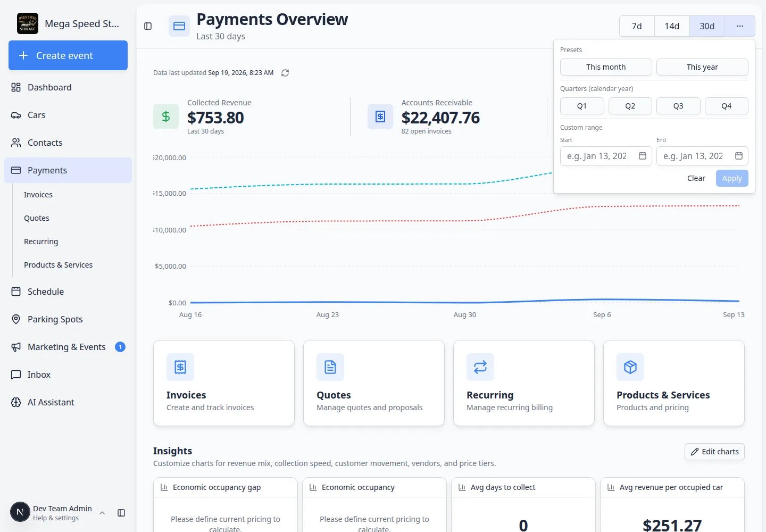The height and width of the screenshot is (532, 766).
Task: Select the This month preset
Action: coord(606,67)
